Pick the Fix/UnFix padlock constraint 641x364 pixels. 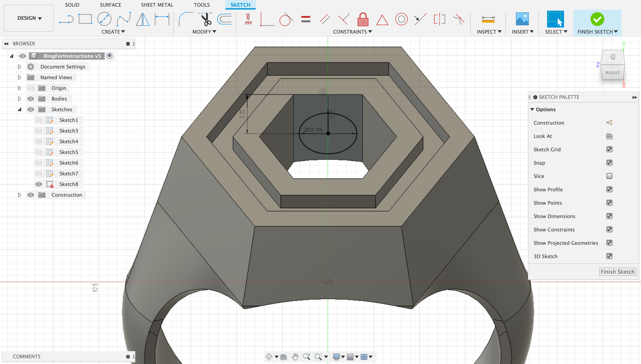pyautogui.click(x=363, y=19)
